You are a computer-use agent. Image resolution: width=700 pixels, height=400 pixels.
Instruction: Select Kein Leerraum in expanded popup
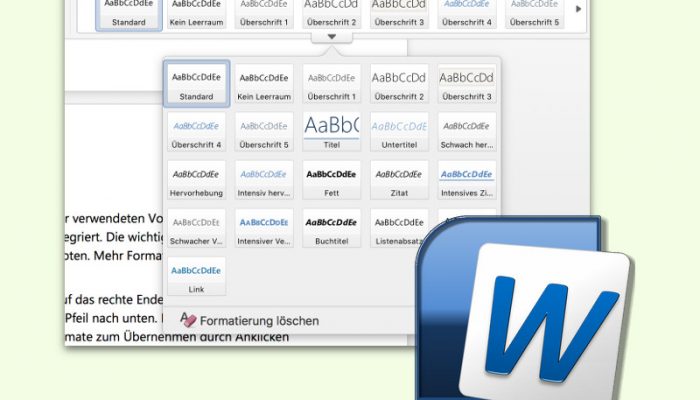(264, 84)
